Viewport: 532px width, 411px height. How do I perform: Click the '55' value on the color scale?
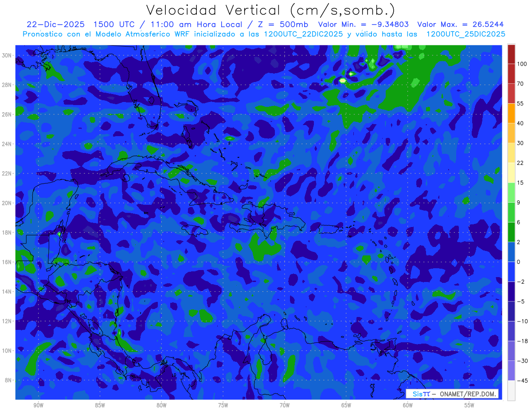(x=520, y=103)
